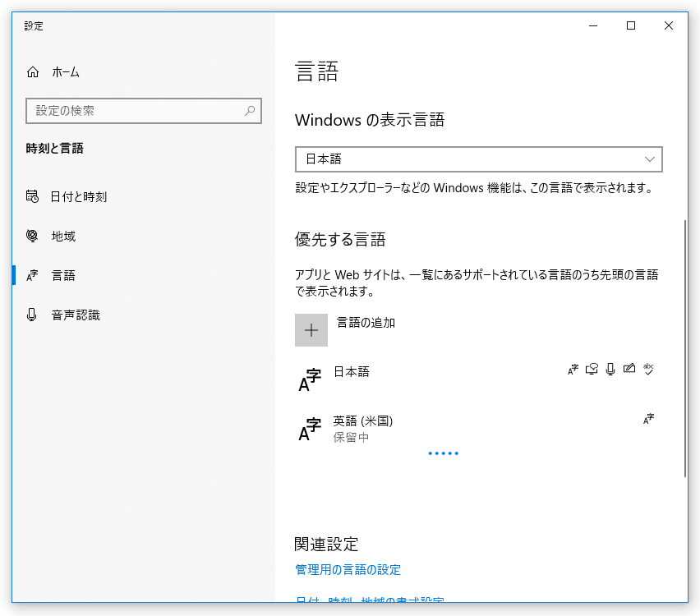Image resolution: width=700 pixels, height=616 pixels.
Task: Click the search magnifier icon
Action: [x=250, y=110]
